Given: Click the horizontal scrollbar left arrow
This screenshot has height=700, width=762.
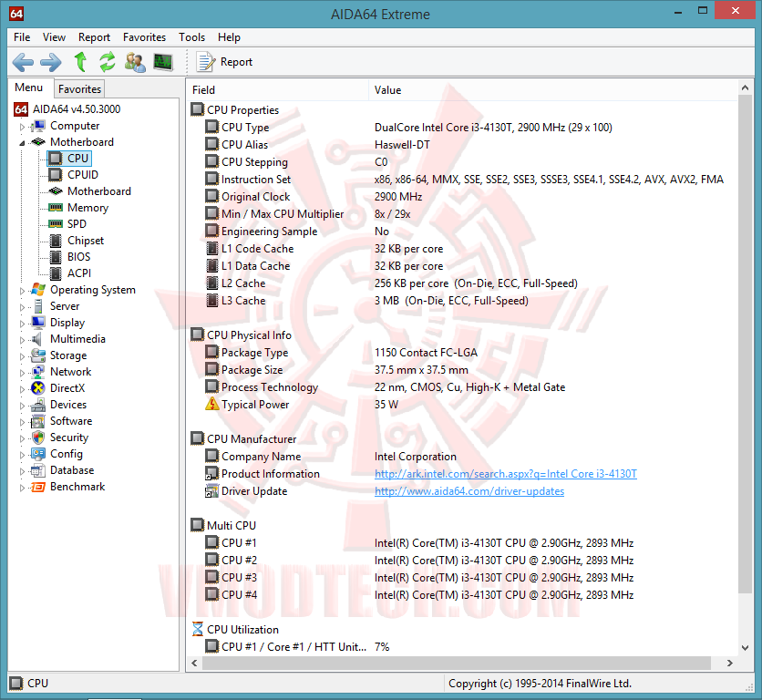Looking at the screenshot, I should [194, 663].
